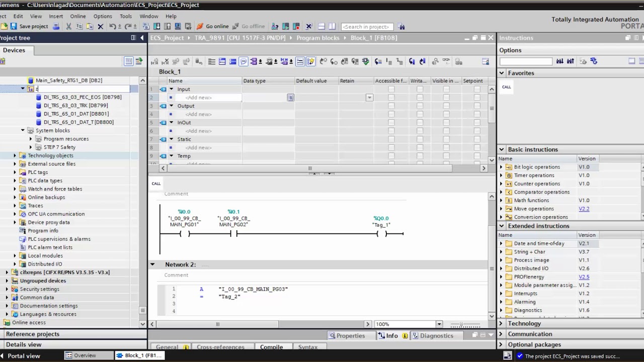
Task: Open the Retain dropdown in Add new row
Action: tap(369, 98)
